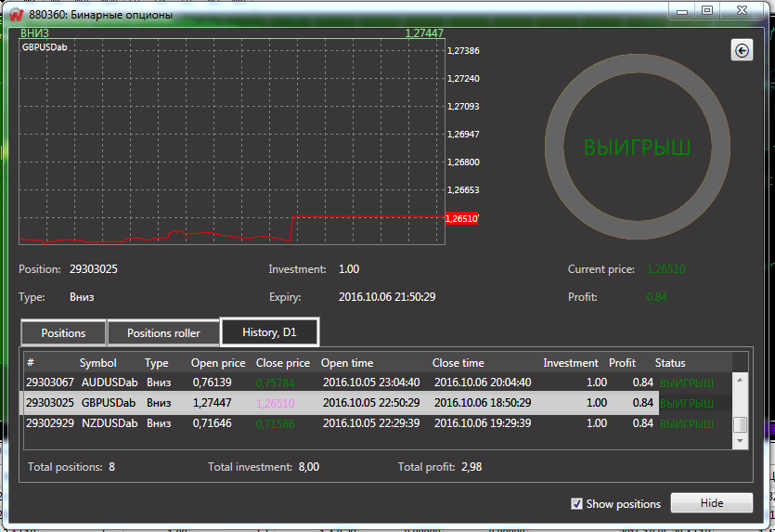The width and height of the screenshot is (775, 532).
Task: Sort history by Profit column header
Action: (622, 362)
